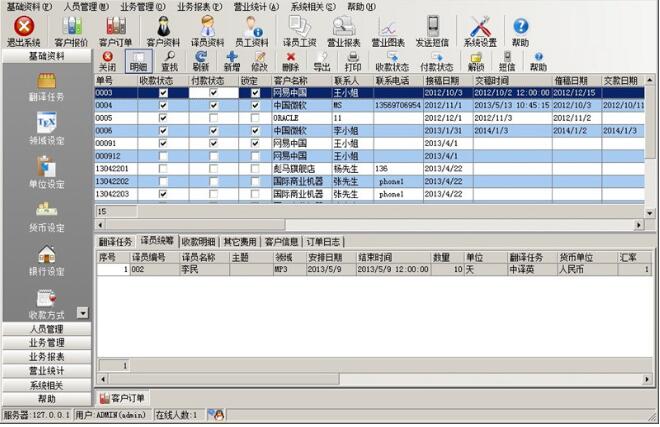Toggle 锁定 checkbox for order 0005
This screenshot has width=660, height=427.
(x=255, y=118)
